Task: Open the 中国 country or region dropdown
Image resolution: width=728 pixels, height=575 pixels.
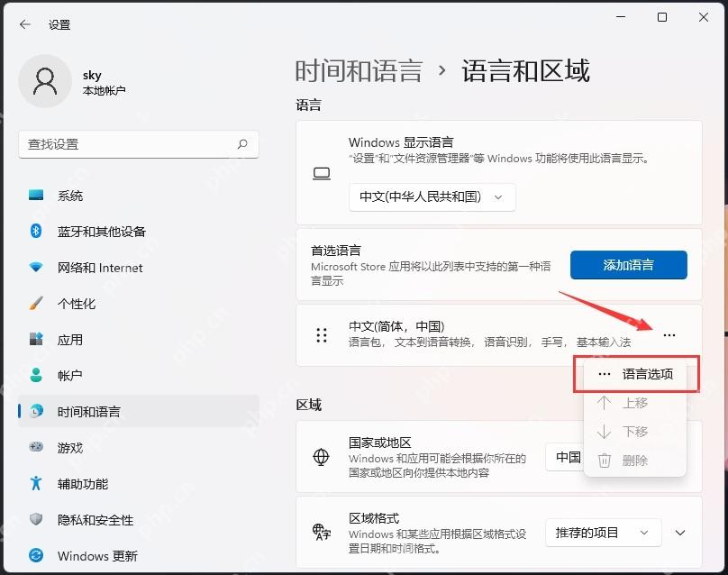Action: coord(565,457)
